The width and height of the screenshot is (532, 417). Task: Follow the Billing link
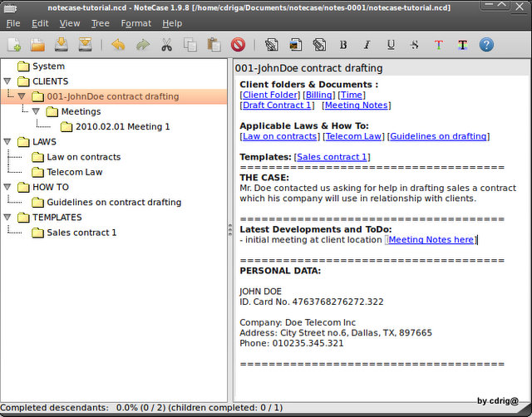(x=319, y=95)
